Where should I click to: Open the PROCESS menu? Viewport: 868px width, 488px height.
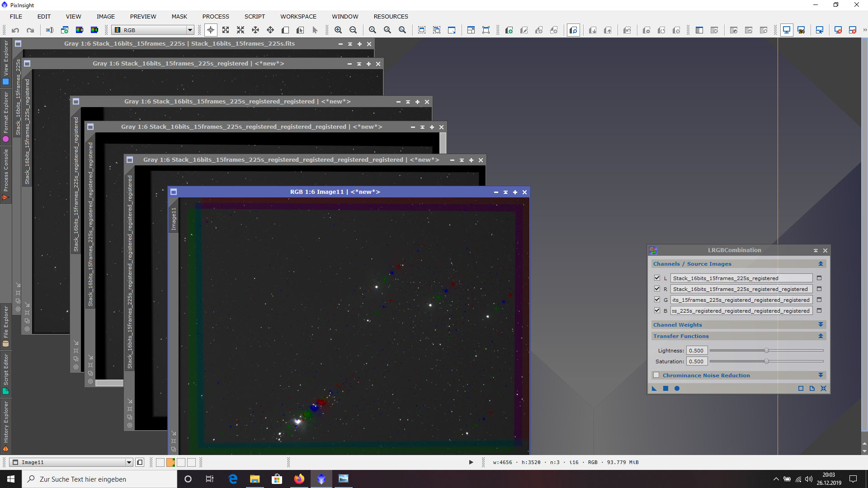tap(216, 16)
